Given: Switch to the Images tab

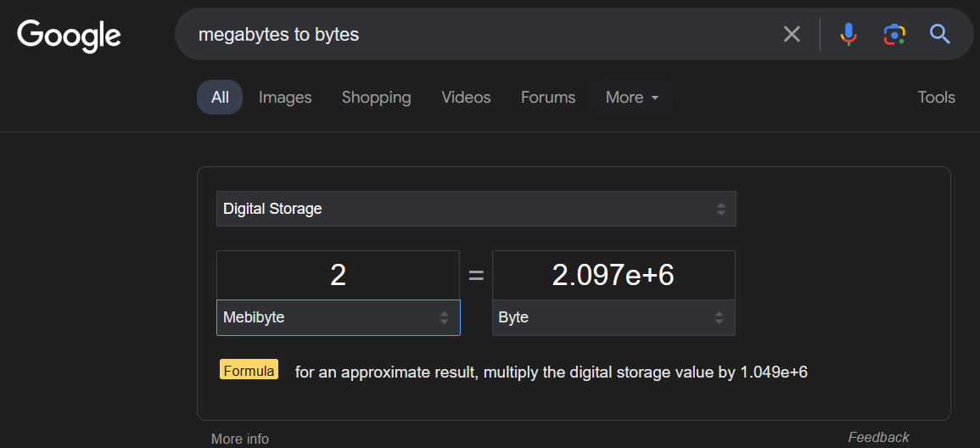Looking at the screenshot, I should 285,98.
